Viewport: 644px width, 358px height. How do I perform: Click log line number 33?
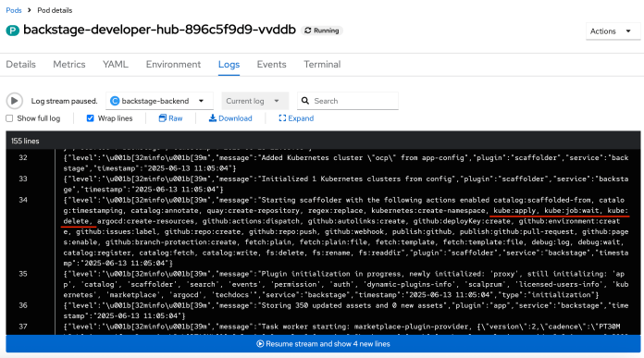click(x=23, y=179)
